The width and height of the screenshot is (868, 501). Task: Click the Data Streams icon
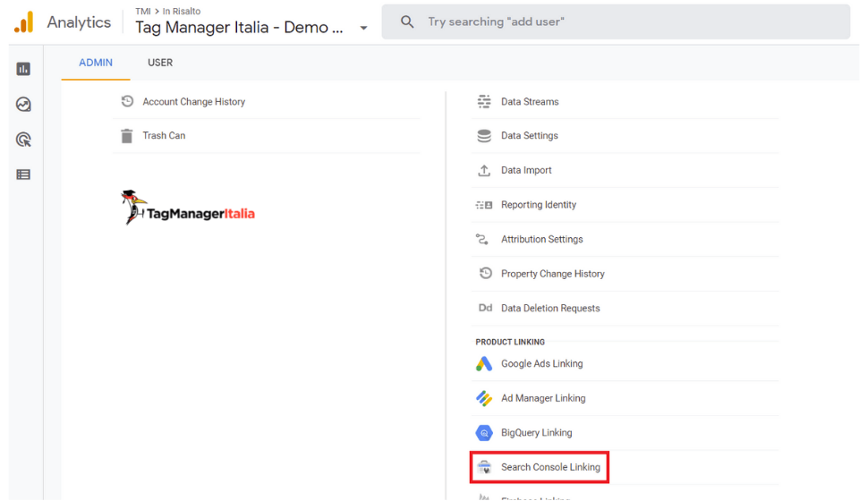coord(484,101)
